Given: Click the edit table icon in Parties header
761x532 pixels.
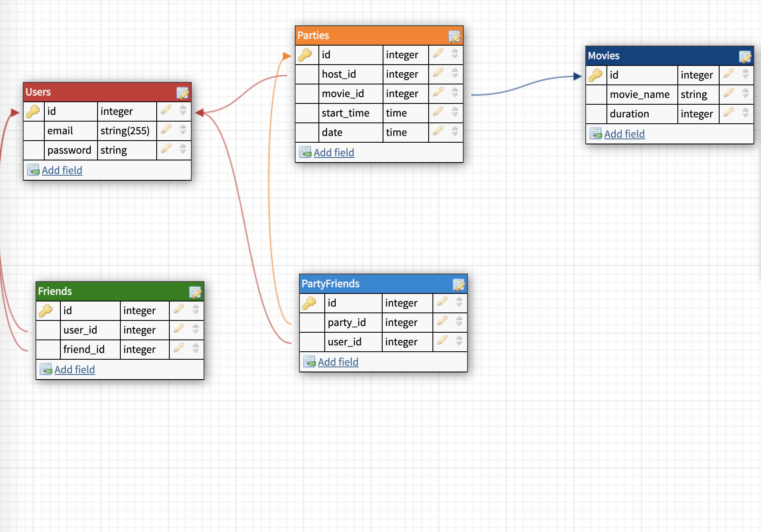Looking at the screenshot, I should click(x=454, y=36).
